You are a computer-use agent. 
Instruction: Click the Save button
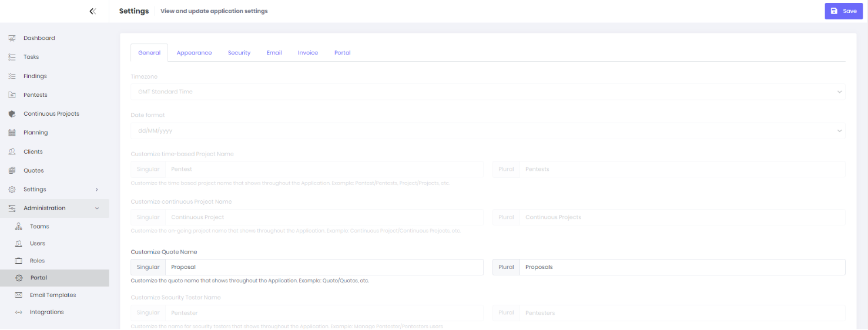pyautogui.click(x=844, y=11)
